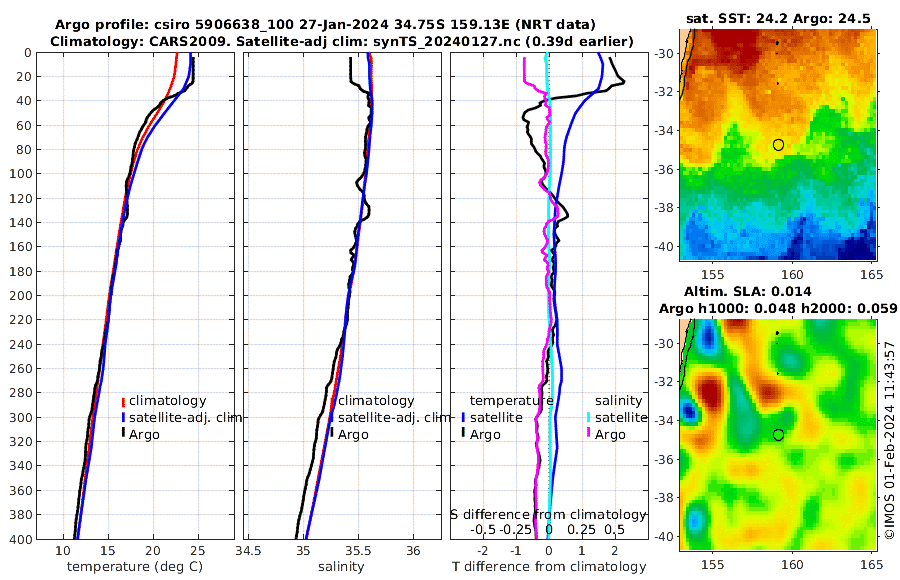Click the 'salinity' x-axis label

coord(341,567)
